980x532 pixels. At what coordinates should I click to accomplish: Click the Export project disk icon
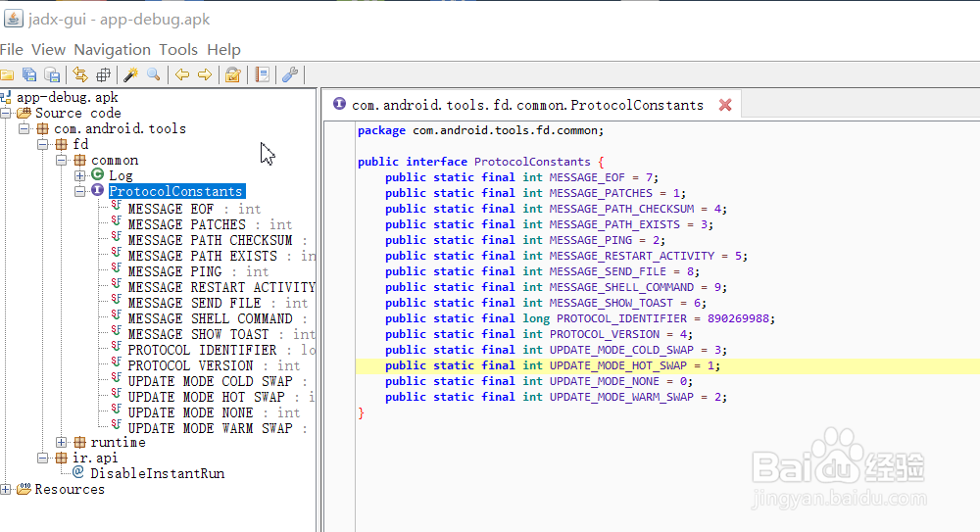(53, 75)
